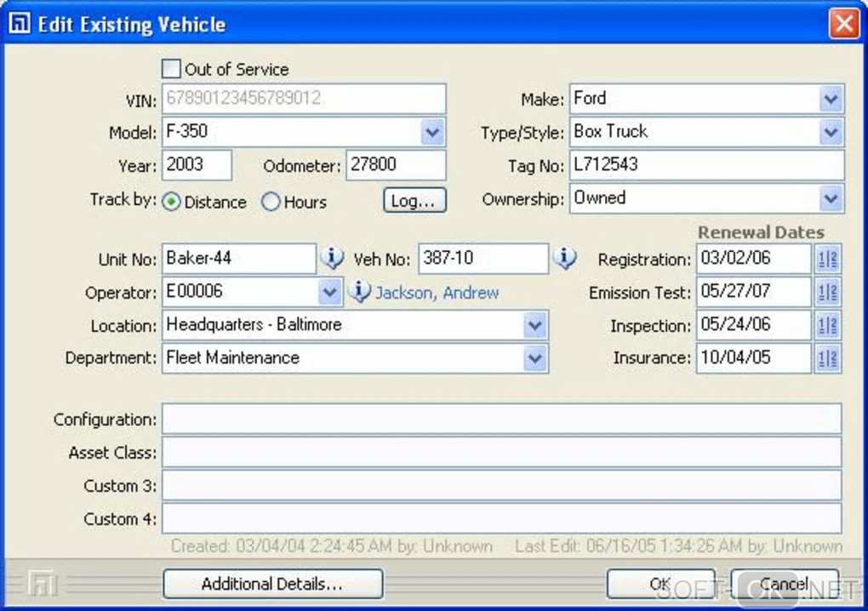Open the Jackson, Andrew operator link

click(x=437, y=292)
